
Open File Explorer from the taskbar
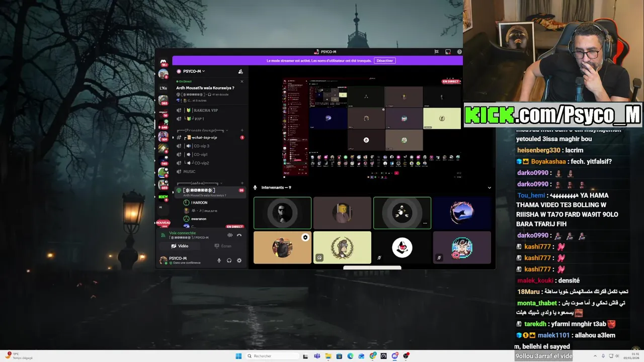point(328,356)
